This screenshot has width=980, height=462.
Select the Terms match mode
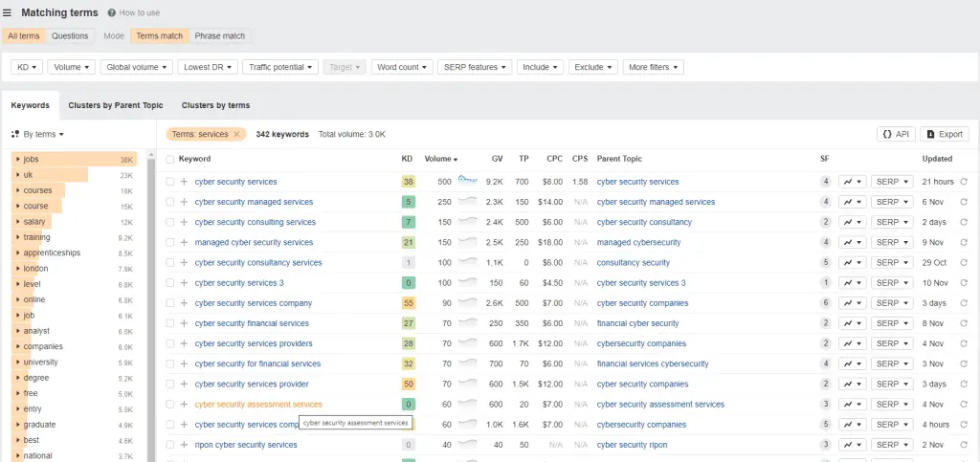pyautogui.click(x=160, y=35)
